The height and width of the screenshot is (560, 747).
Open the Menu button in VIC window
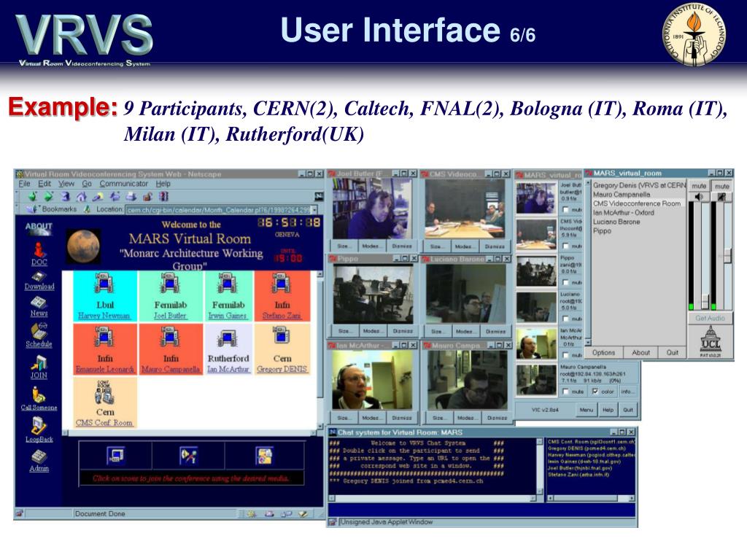(x=587, y=410)
